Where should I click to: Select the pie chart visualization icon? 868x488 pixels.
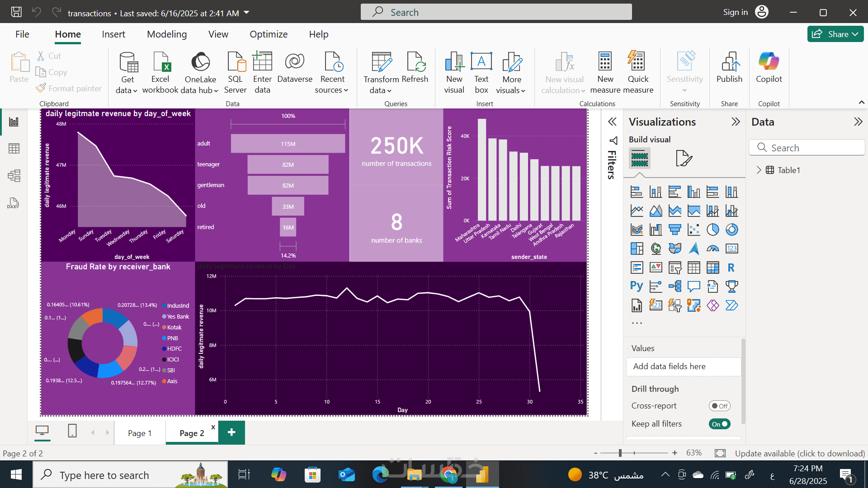pyautogui.click(x=712, y=230)
